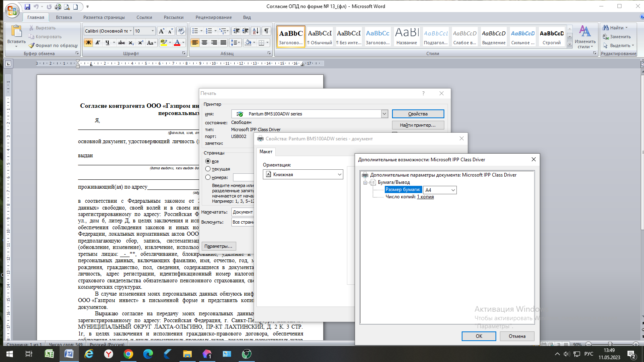Open line spacing dropdown in ribbon
Image resolution: width=644 pixels, height=362 pixels.
click(236, 42)
